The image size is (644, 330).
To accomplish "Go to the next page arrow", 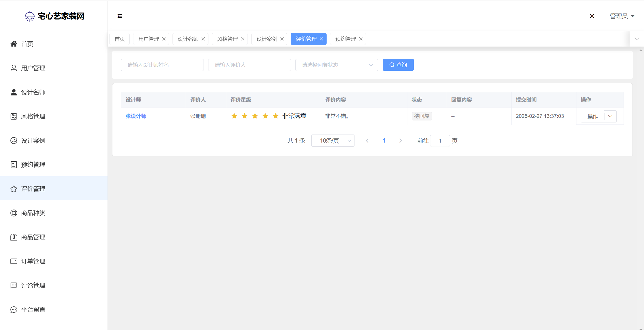I will 400,141.
